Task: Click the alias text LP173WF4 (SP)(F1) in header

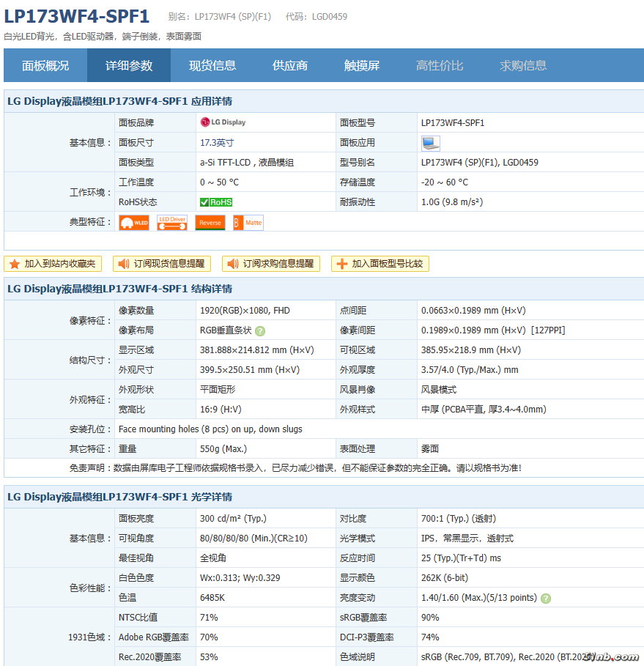Action: click(233, 17)
